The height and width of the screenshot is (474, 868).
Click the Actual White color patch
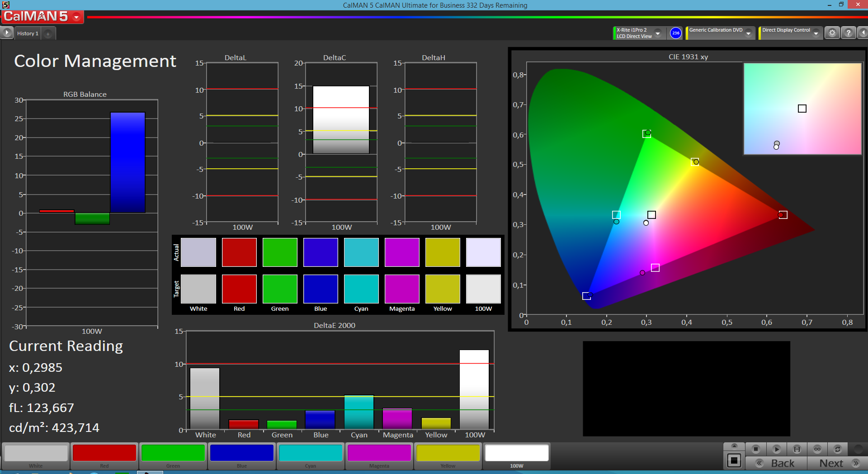coord(198,252)
